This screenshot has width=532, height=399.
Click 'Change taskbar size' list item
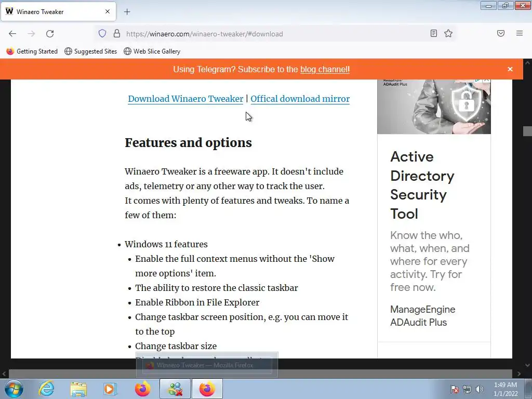point(176,346)
